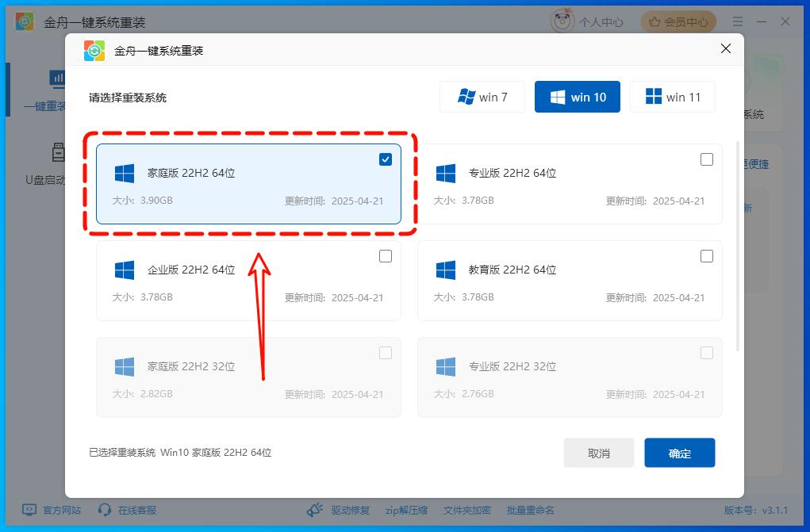Image resolution: width=810 pixels, height=532 pixels.
Task: Open the 官方网站 official website icon
Action: [29, 511]
